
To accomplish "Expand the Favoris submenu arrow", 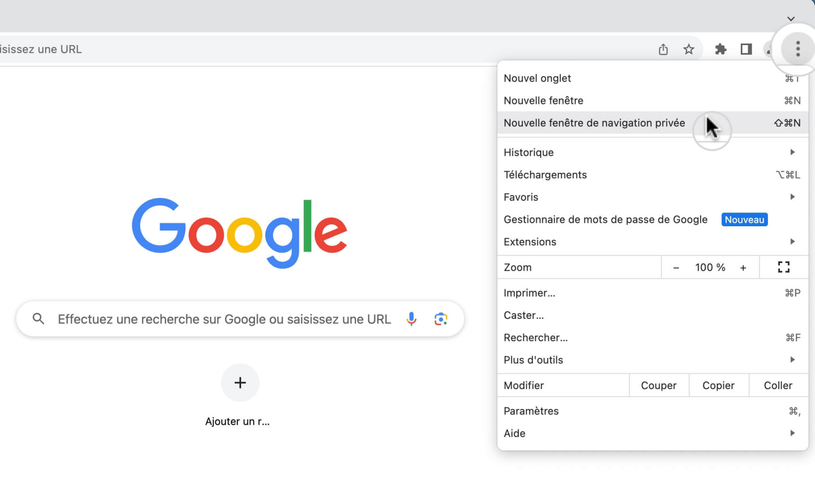I will click(x=793, y=197).
